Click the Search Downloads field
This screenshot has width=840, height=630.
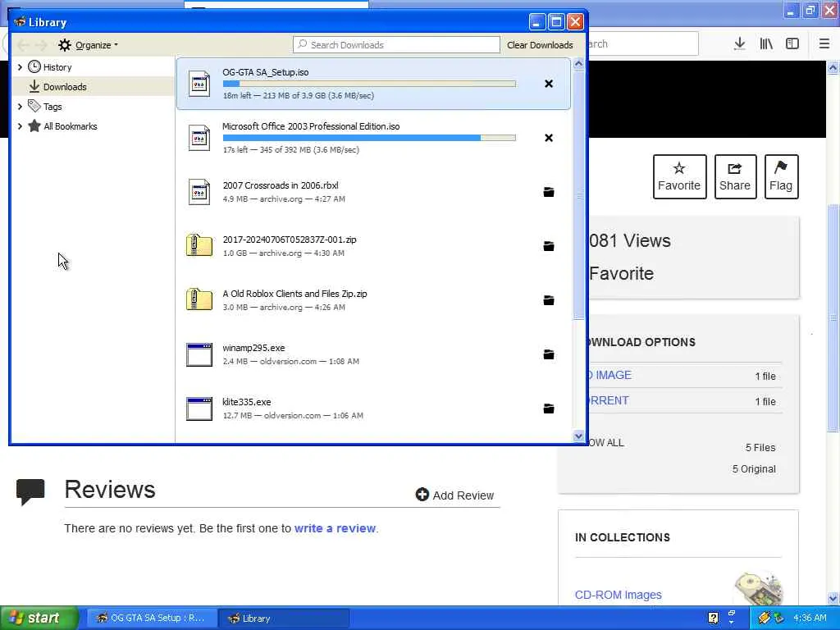[x=396, y=45]
